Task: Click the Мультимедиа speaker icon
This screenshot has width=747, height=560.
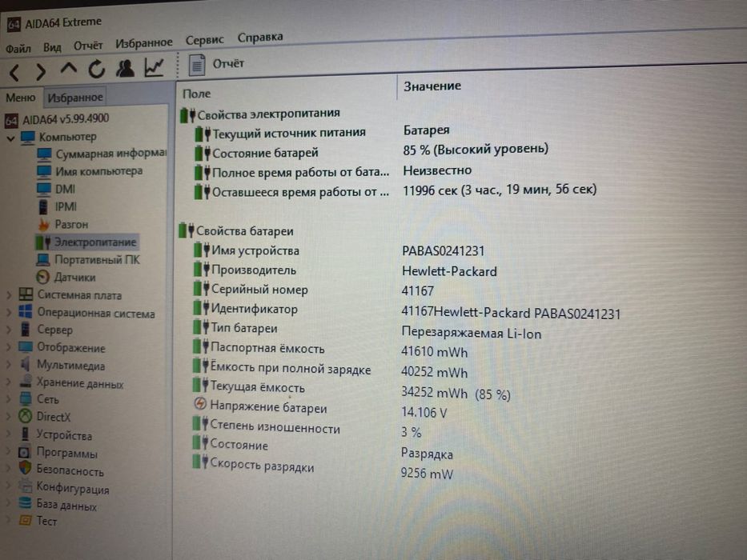Action: click(x=26, y=364)
